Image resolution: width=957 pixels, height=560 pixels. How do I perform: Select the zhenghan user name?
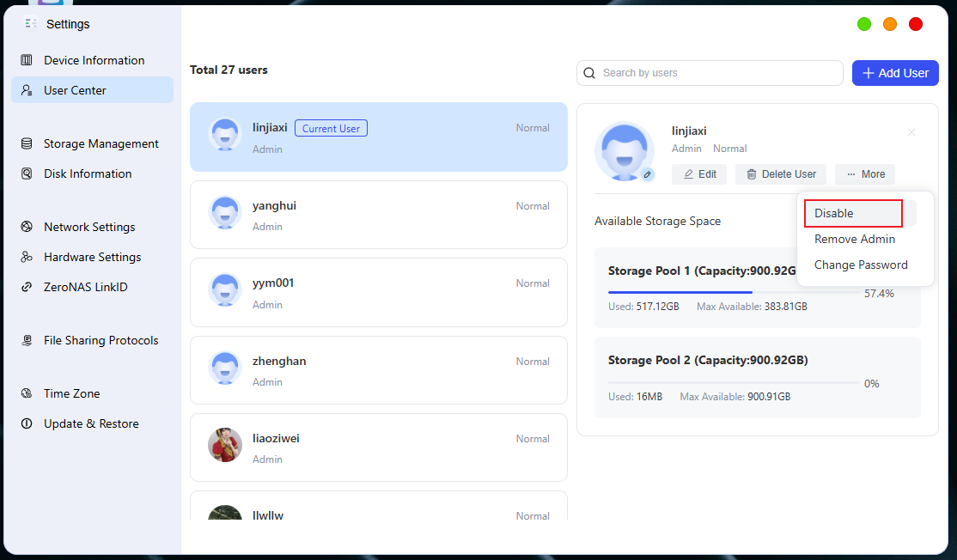coord(279,361)
